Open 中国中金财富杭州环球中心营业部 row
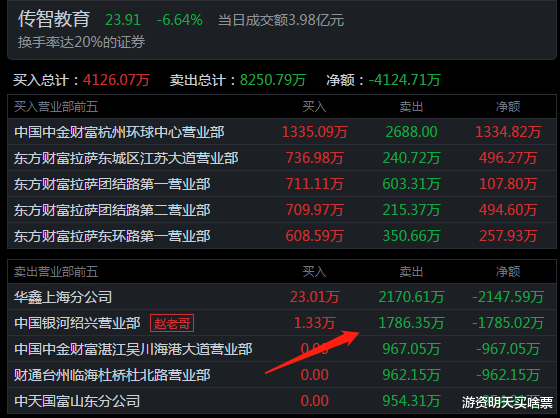560x418 pixels. coord(282,132)
